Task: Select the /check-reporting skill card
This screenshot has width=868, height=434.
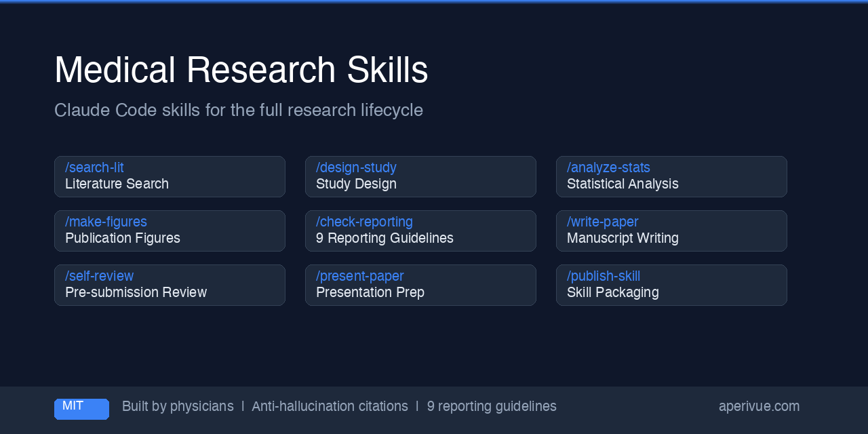Action: [x=420, y=231]
